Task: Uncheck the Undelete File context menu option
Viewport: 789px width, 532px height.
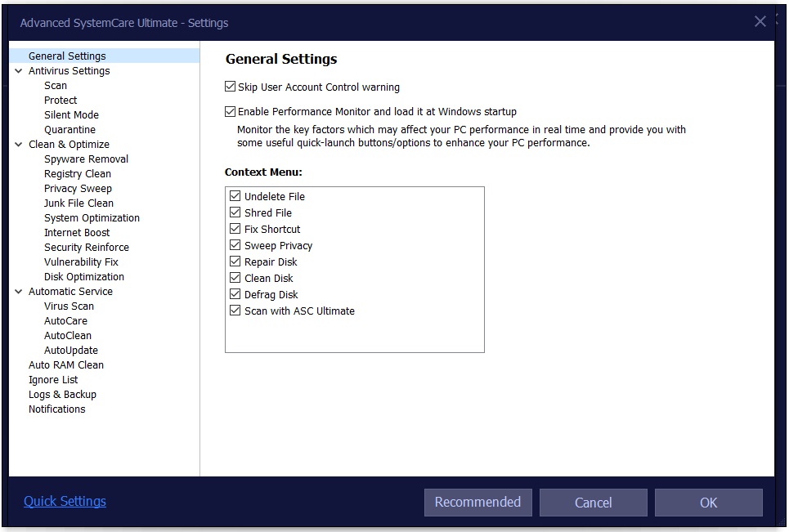Action: (235, 195)
